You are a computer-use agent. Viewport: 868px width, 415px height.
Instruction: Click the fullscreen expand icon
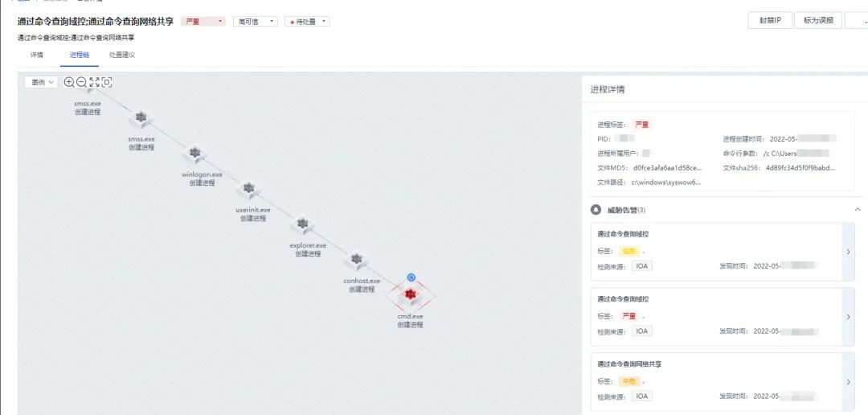[94, 82]
